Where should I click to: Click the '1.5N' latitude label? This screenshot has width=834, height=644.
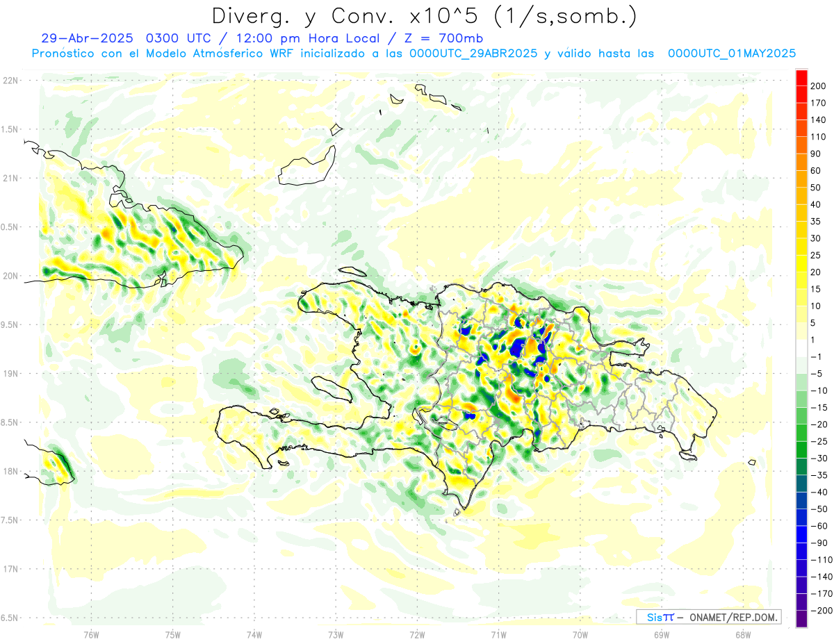pos(10,129)
